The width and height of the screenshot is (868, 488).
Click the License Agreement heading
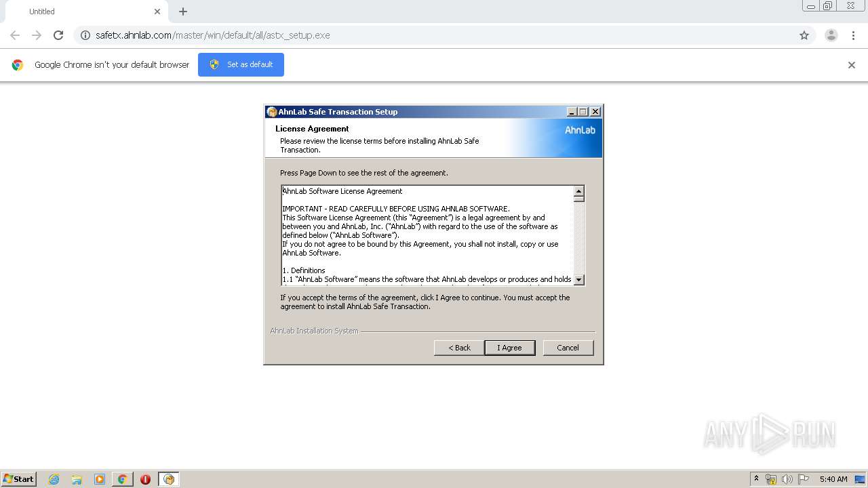tap(312, 129)
